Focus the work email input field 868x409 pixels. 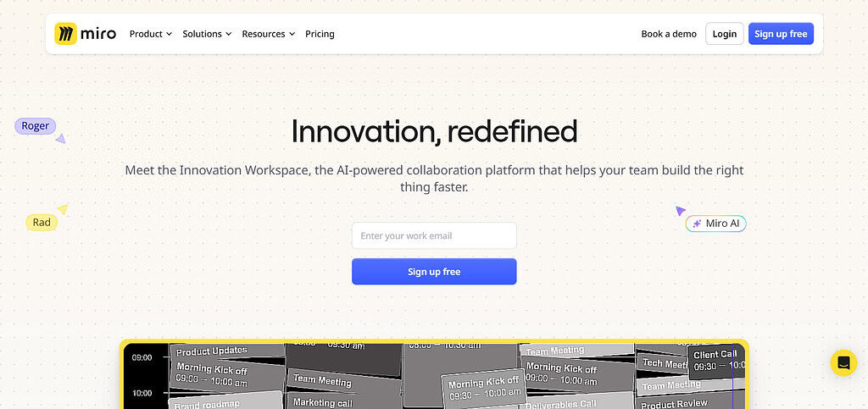(434, 235)
